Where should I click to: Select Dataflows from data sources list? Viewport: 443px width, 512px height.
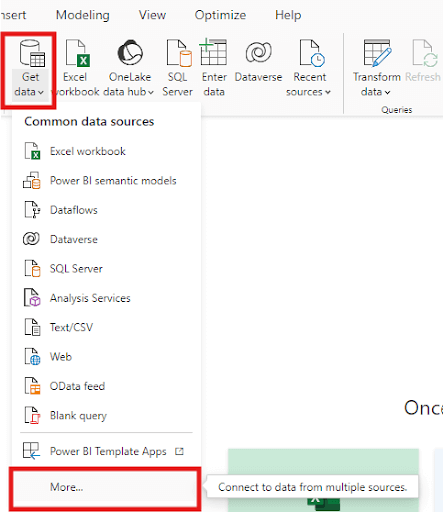pyautogui.click(x=106, y=210)
